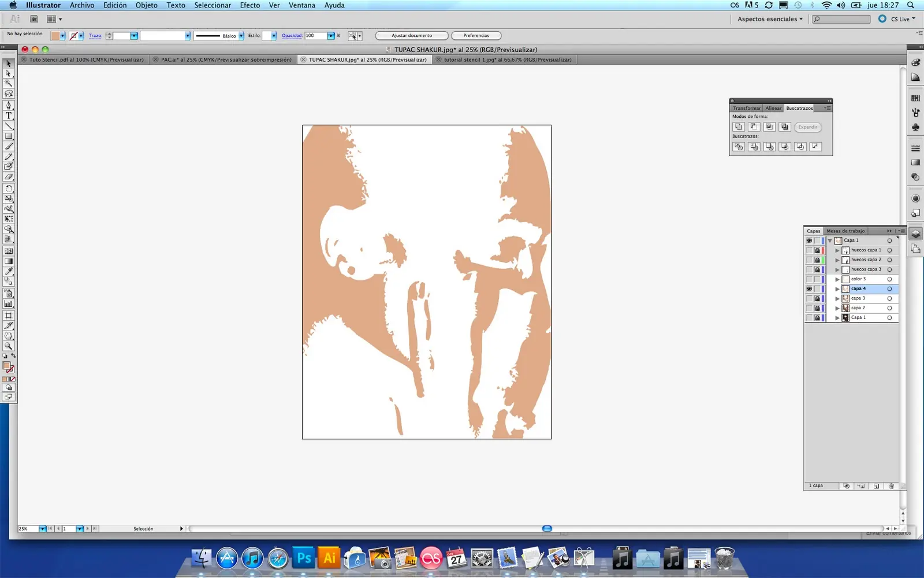The image size is (924, 578).
Task: Open the fill color dropdown in control bar
Action: point(62,36)
